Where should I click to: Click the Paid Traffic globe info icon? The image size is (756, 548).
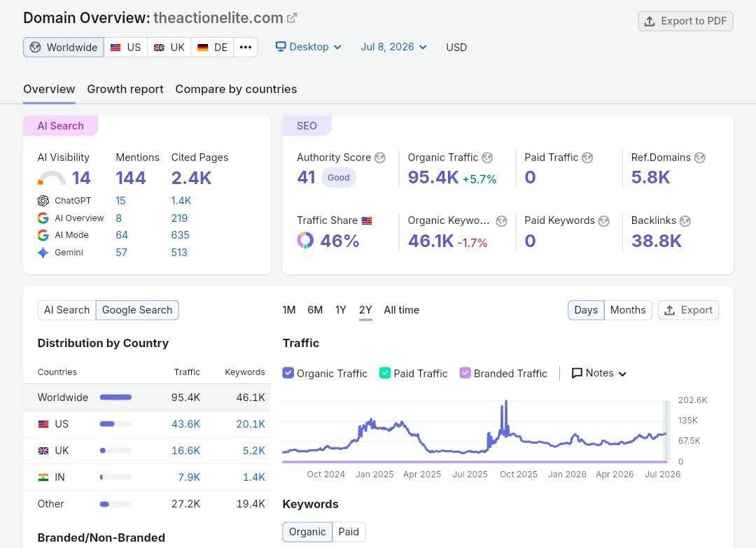(x=587, y=157)
